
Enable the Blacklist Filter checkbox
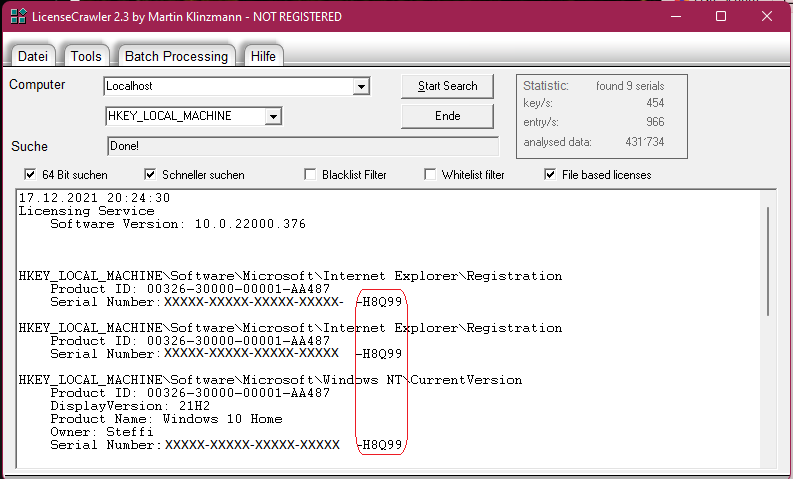pyautogui.click(x=310, y=175)
